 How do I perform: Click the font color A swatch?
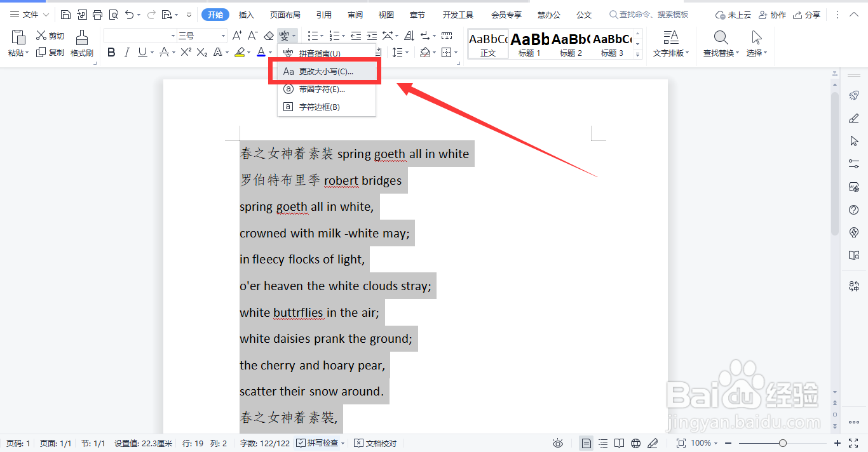point(261,53)
